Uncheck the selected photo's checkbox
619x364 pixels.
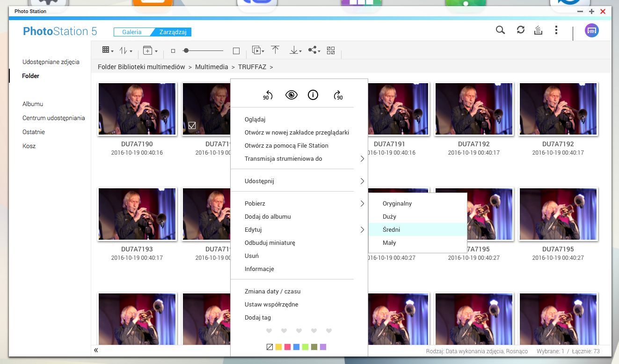(x=192, y=126)
